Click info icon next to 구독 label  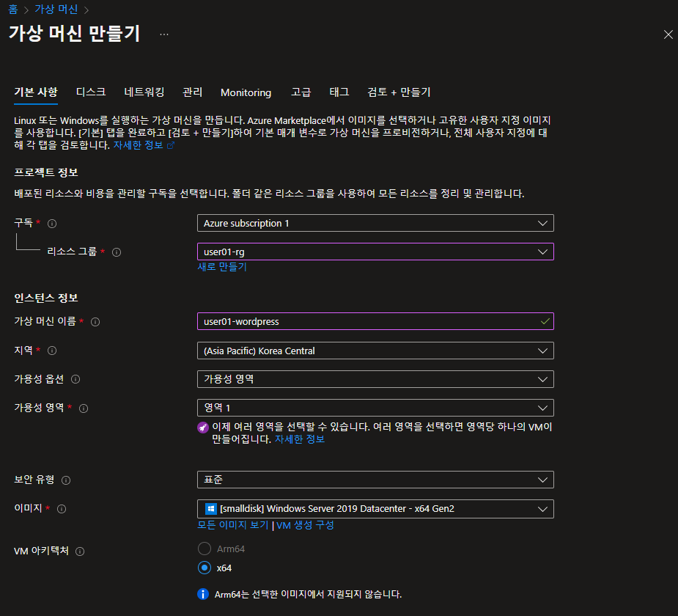click(52, 224)
